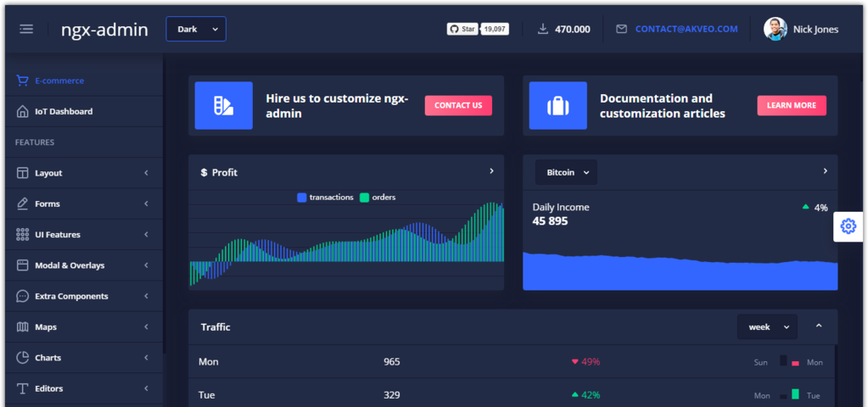Screen dimensions: 868x407
Task: Expand the Extra Components chevron
Action: pyautogui.click(x=146, y=296)
